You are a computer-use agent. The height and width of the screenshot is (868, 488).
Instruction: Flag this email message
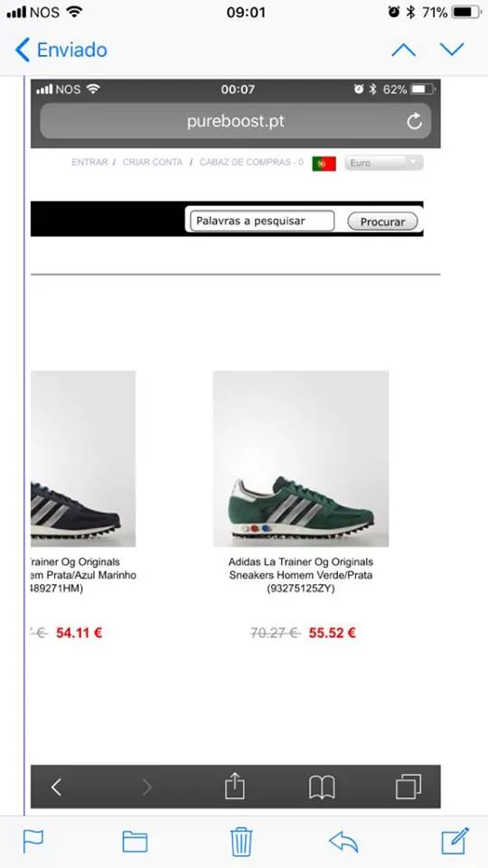pos(33,842)
